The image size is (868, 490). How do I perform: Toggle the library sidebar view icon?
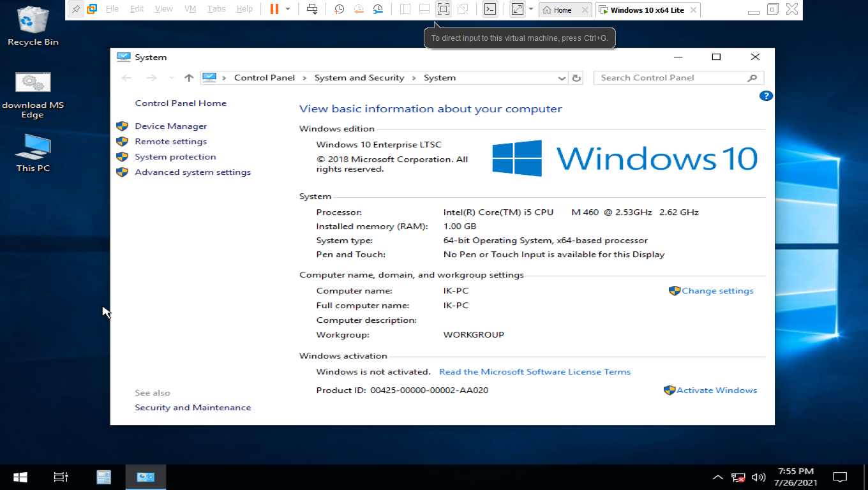405,9
